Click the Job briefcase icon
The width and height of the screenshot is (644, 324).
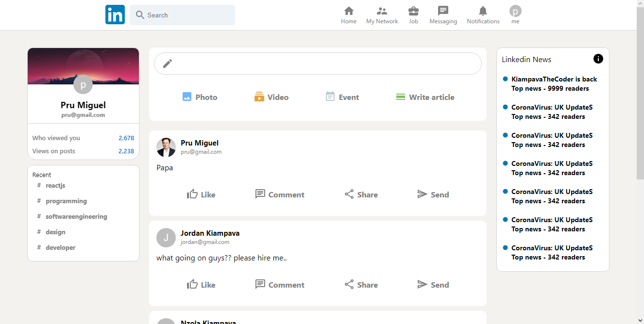413,14
